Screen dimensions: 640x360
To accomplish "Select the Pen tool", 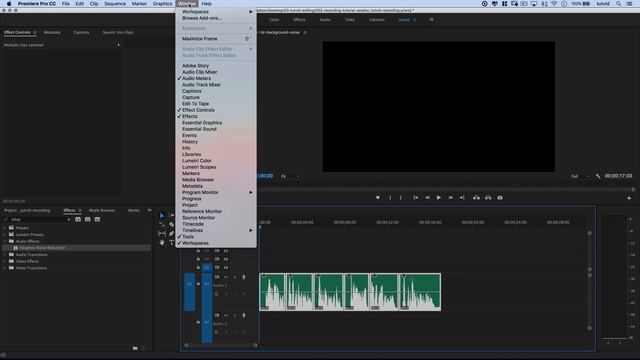I will (171, 233).
